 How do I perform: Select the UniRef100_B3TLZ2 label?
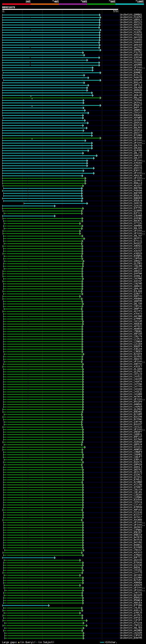click(131, 75)
